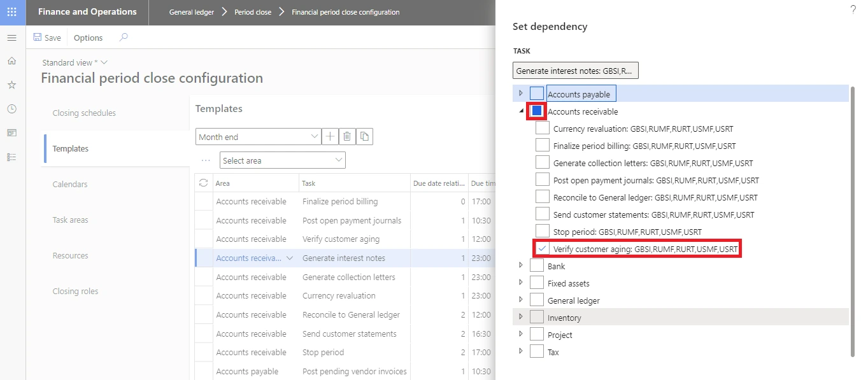Image resolution: width=868 pixels, height=380 pixels.
Task: Open Recent clock icon in sidebar
Action: (11, 109)
